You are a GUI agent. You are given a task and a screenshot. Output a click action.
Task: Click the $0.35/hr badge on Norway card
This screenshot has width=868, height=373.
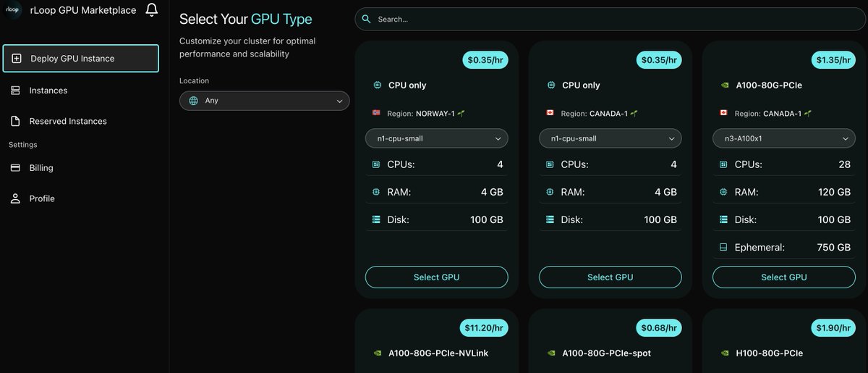click(x=485, y=60)
